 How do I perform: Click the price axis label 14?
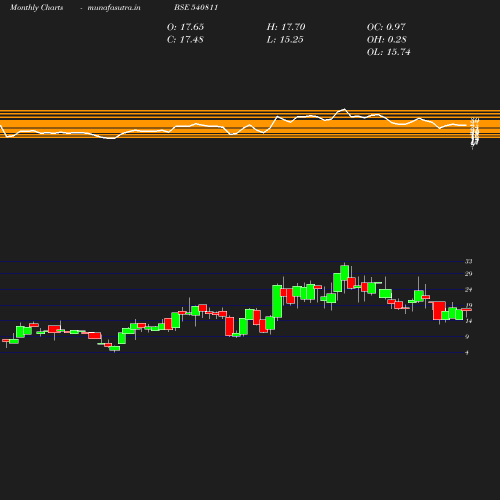(469, 321)
